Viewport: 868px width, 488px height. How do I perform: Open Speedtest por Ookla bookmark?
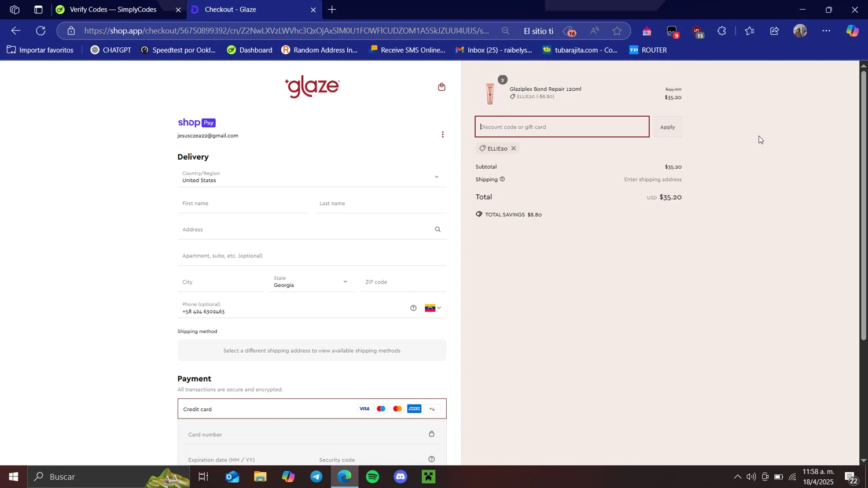pos(178,50)
